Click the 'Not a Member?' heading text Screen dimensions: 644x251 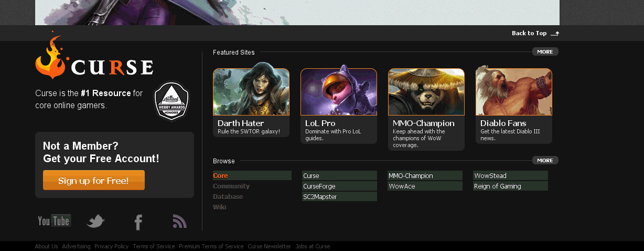point(81,146)
